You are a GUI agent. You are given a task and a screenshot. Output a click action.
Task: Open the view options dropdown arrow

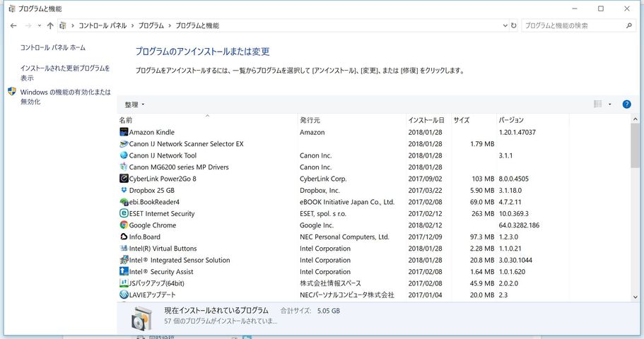[x=610, y=105]
